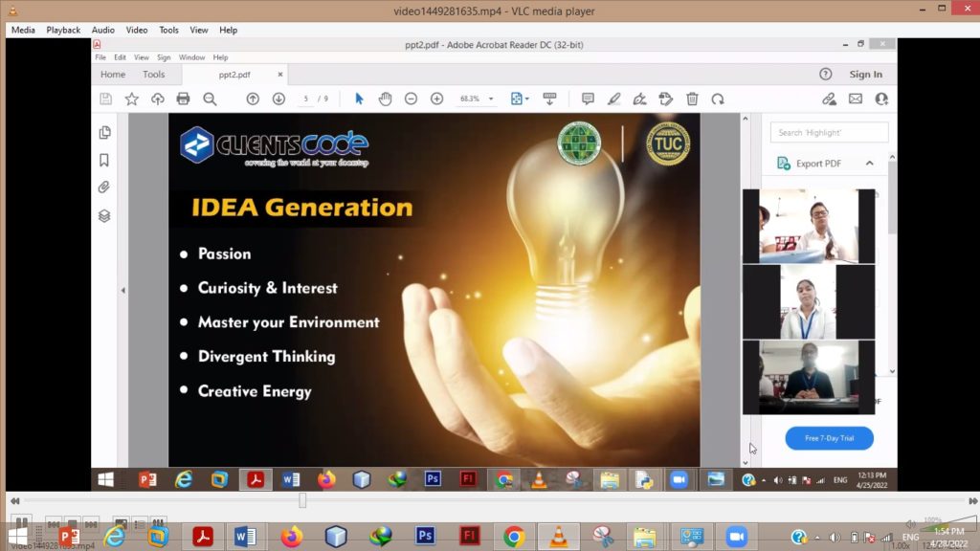Expand the fit page options dropdown

click(x=527, y=99)
